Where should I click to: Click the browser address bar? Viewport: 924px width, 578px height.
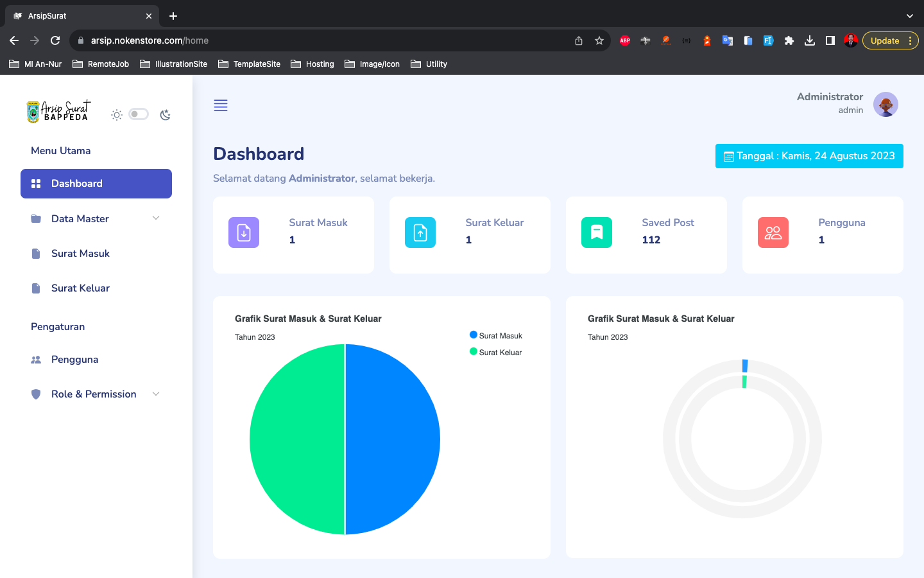pyautogui.click(x=321, y=40)
